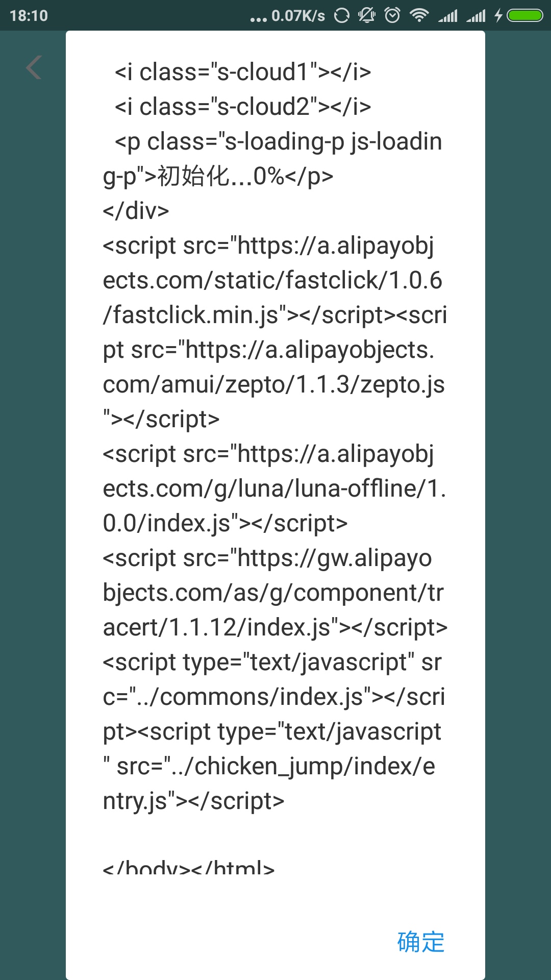
Task: Tap the back arrow behind the dialog
Action: pyautogui.click(x=34, y=67)
